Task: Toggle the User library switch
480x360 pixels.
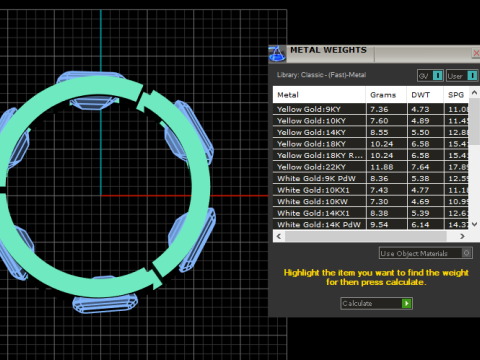Action: 462,76
